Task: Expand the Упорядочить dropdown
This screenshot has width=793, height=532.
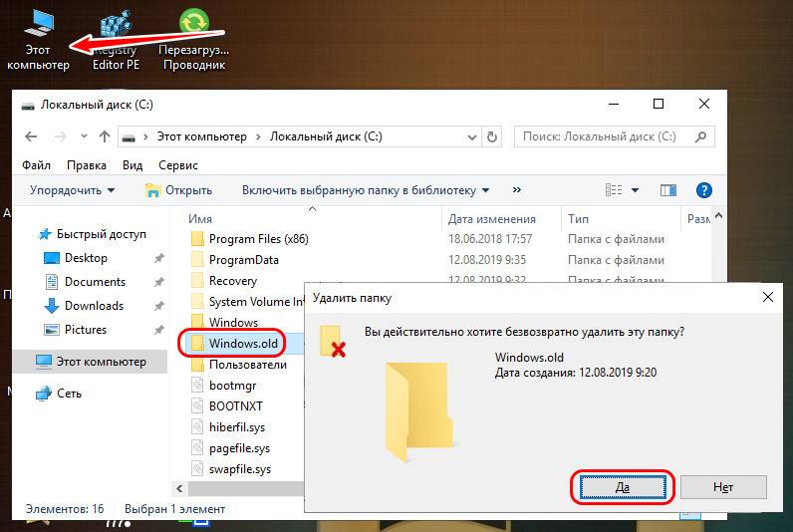Action: click(x=73, y=190)
